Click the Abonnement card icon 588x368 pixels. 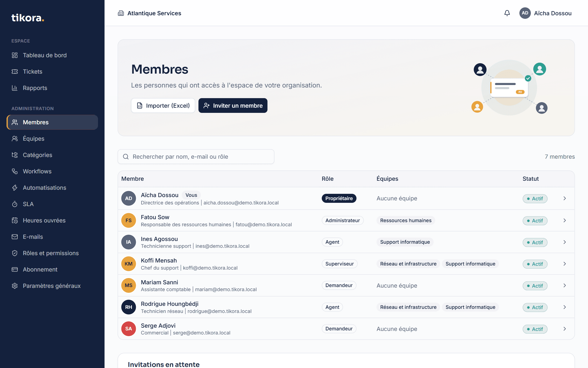coord(15,270)
